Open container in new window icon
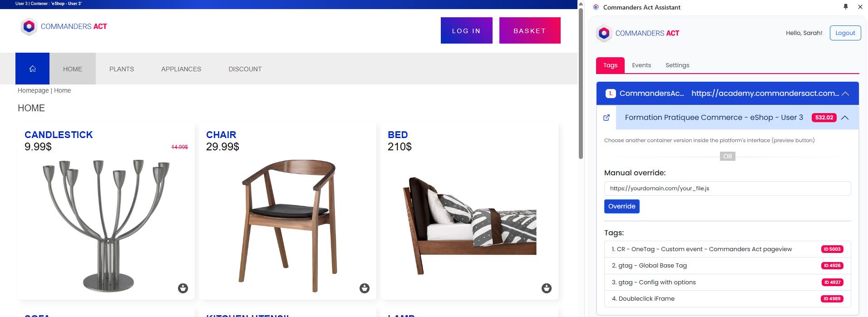Screen dimensions: 868x317 [607, 118]
